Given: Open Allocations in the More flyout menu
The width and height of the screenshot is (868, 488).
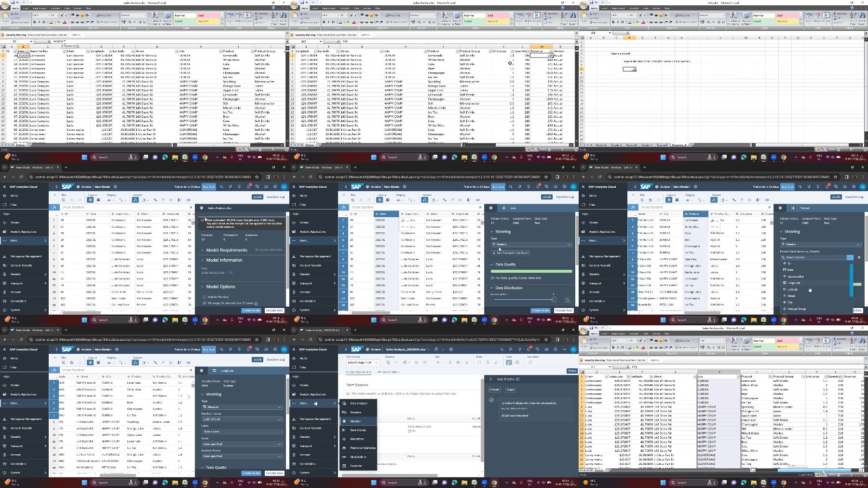Looking at the screenshot, I should [x=358, y=439].
